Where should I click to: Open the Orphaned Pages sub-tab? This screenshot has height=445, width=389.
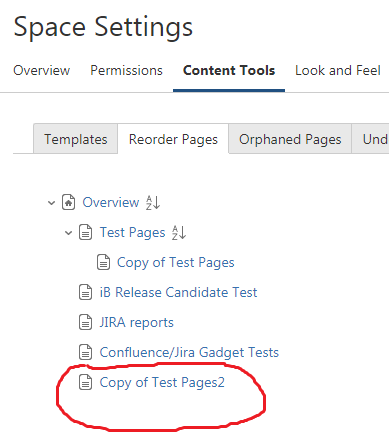tap(290, 139)
